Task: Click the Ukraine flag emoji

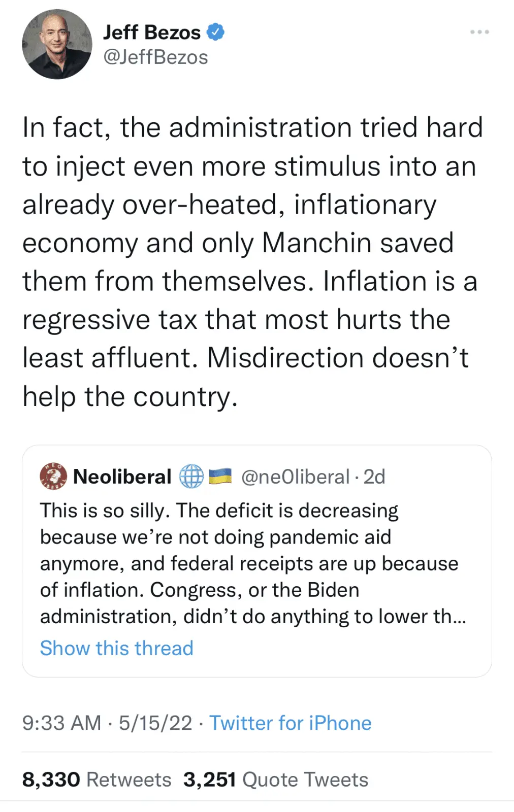Action: click(x=220, y=476)
